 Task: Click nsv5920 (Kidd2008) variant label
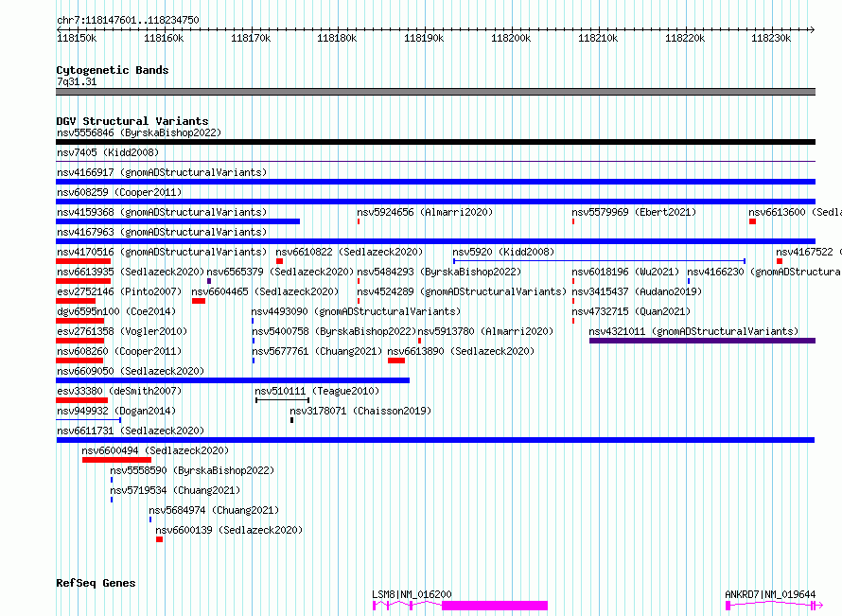503,252
